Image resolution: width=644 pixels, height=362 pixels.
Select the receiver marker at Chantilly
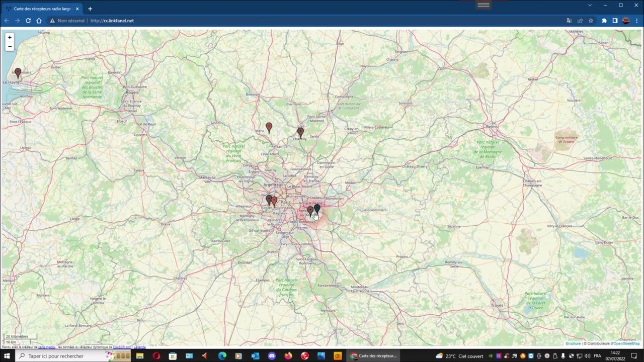[300, 132]
